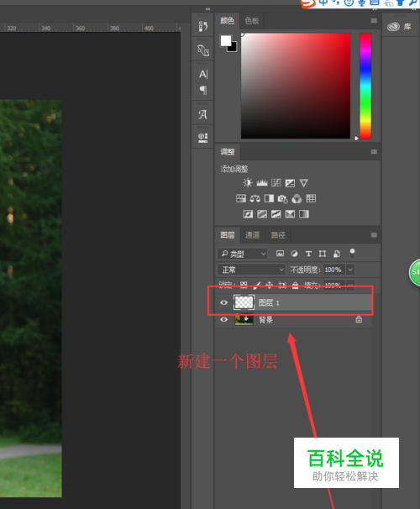Add a Photo Filter adjustment (camera icon)
420x509 pixels.
[x=283, y=199]
